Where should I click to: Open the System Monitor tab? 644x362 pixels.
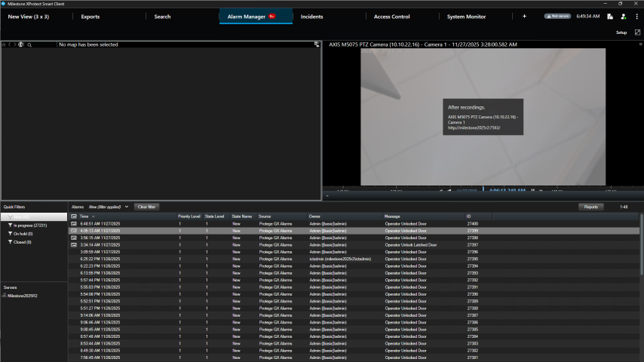tap(466, 16)
